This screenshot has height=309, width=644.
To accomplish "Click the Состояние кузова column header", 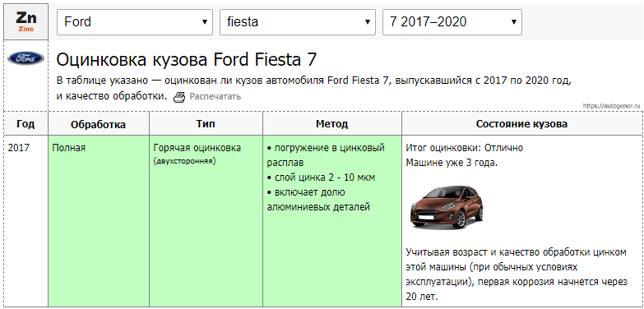I will (x=521, y=124).
